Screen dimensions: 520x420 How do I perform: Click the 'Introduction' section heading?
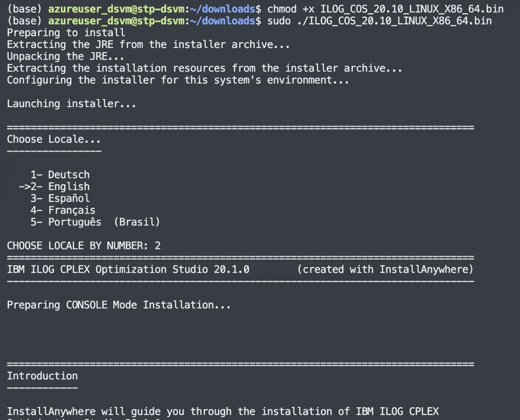pos(42,376)
